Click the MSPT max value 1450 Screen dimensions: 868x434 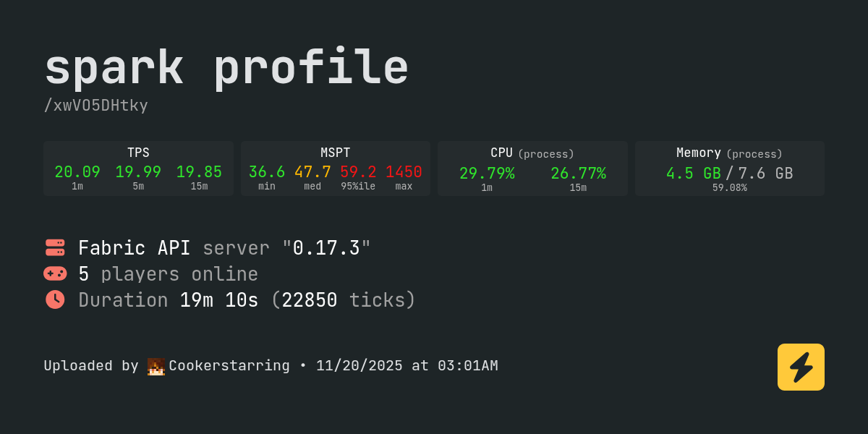404,172
